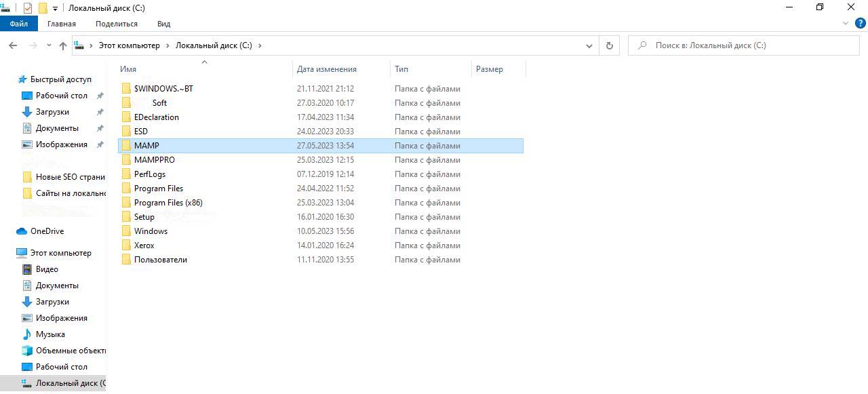Click Этот компьютер in the address breadcrumb
This screenshot has width=868, height=394.
click(129, 45)
